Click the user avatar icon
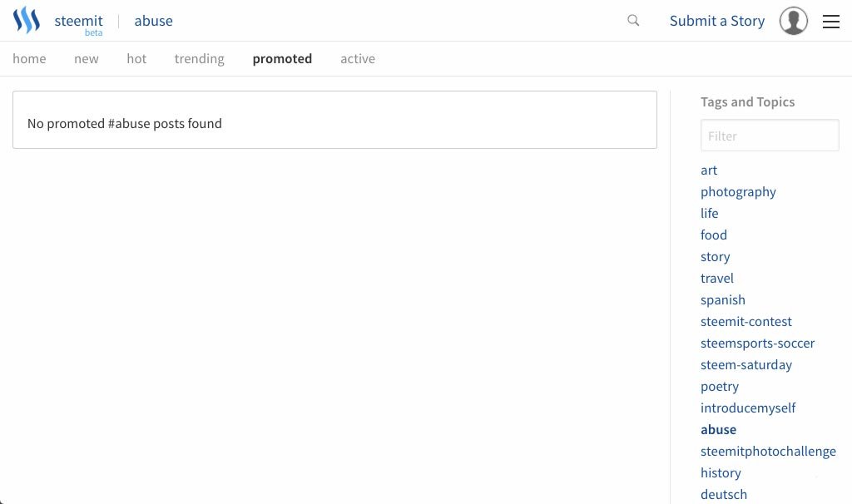This screenshot has width=852, height=504. tap(793, 22)
